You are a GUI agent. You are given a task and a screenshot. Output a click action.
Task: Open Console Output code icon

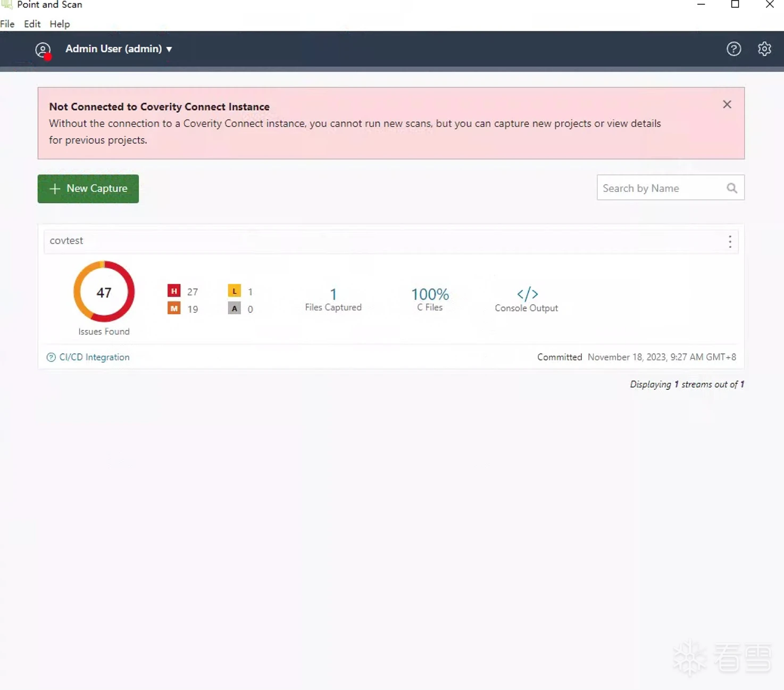pyautogui.click(x=527, y=294)
